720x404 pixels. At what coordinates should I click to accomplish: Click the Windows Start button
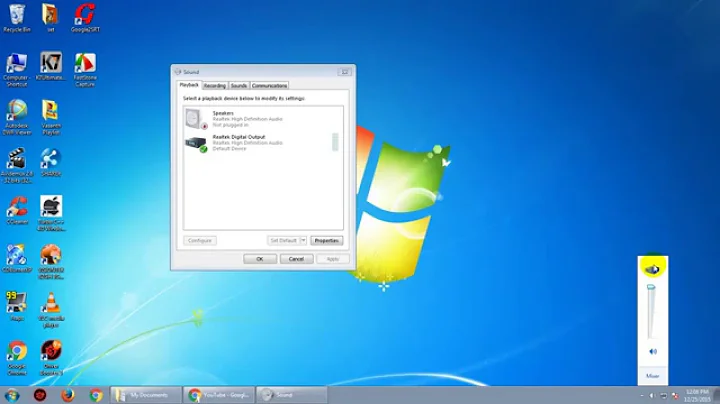click(x=12, y=395)
